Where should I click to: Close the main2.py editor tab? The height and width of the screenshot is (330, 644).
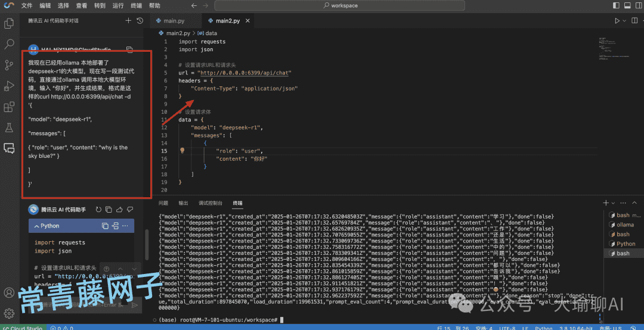click(247, 20)
